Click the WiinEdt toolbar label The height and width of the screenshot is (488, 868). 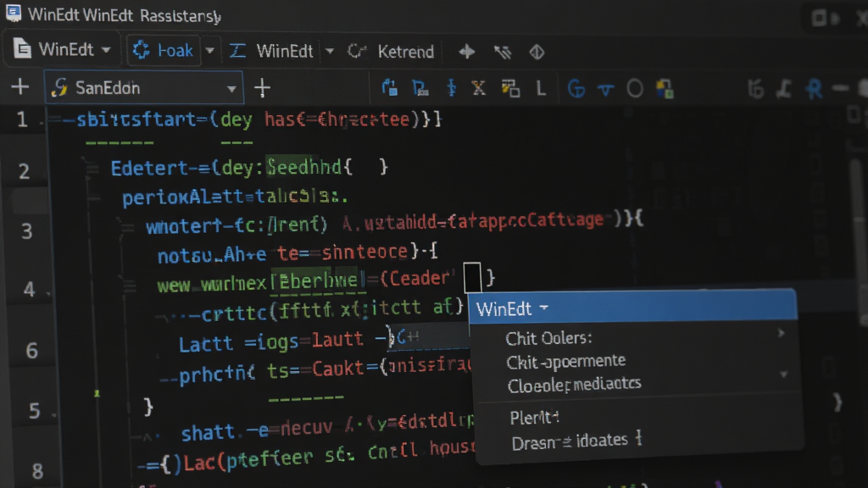(285, 52)
